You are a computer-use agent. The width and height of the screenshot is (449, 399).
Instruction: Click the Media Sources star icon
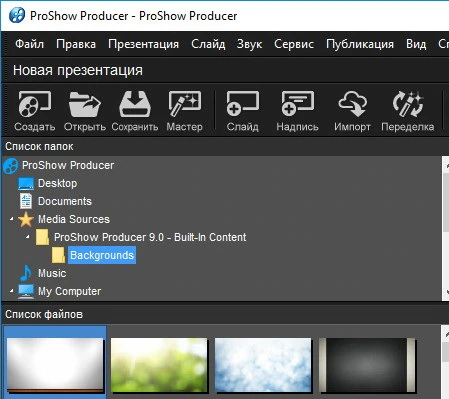pyautogui.click(x=26, y=220)
